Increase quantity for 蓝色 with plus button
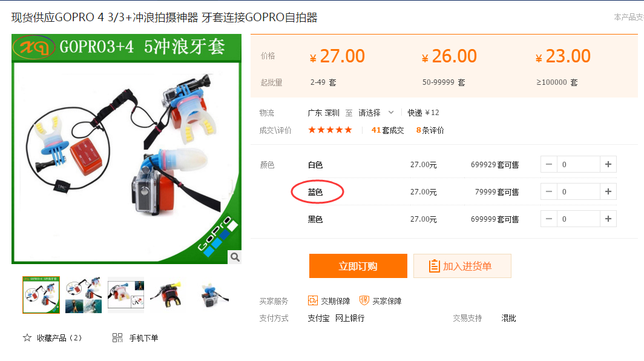This screenshot has height=361, width=644. 608,191
